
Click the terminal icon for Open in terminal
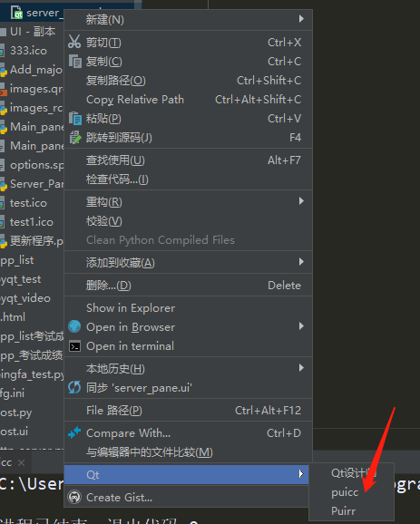(74, 346)
